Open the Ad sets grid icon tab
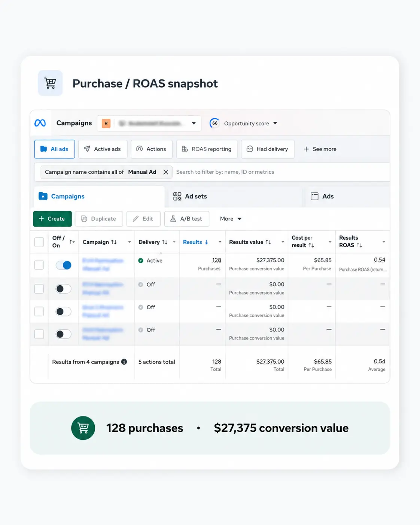The image size is (420, 525). pyautogui.click(x=177, y=196)
